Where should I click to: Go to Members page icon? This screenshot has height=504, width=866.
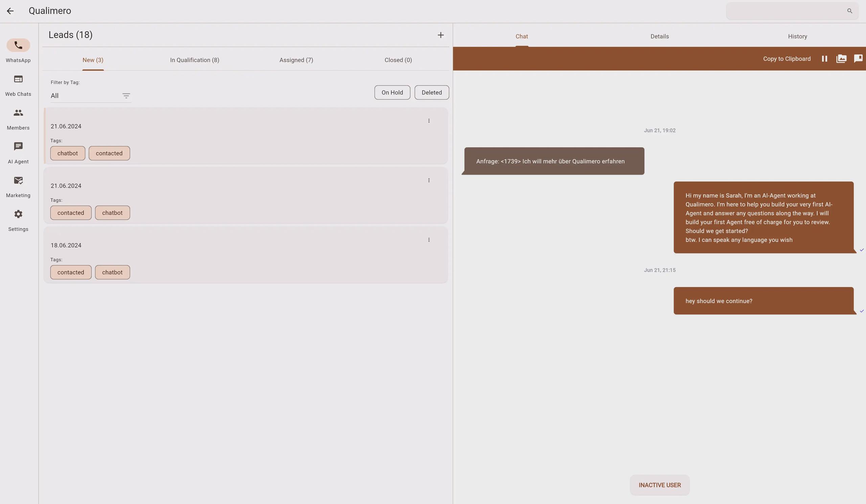pos(18,113)
